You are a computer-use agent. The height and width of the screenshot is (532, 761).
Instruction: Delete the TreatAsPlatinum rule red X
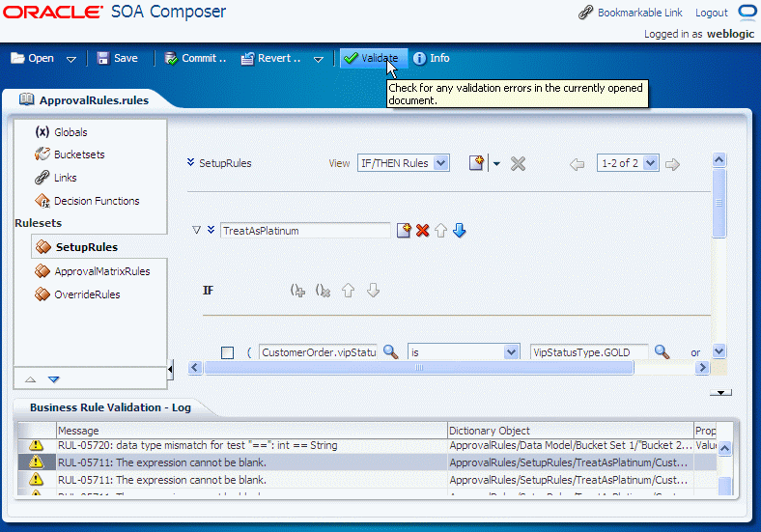click(x=422, y=230)
